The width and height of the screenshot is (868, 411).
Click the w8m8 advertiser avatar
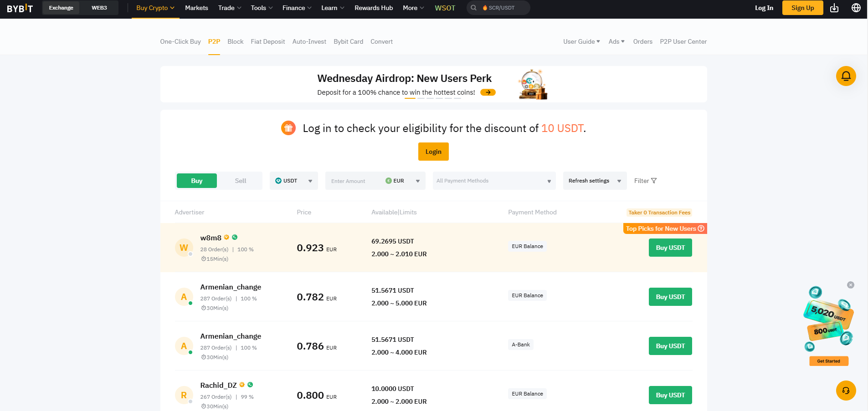[184, 248]
